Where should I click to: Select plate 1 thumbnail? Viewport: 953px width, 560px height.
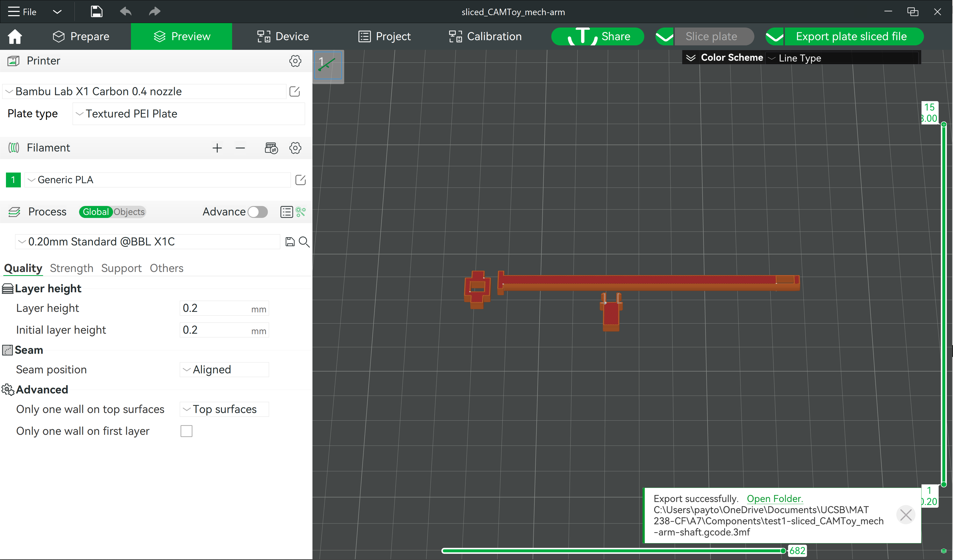(x=328, y=65)
